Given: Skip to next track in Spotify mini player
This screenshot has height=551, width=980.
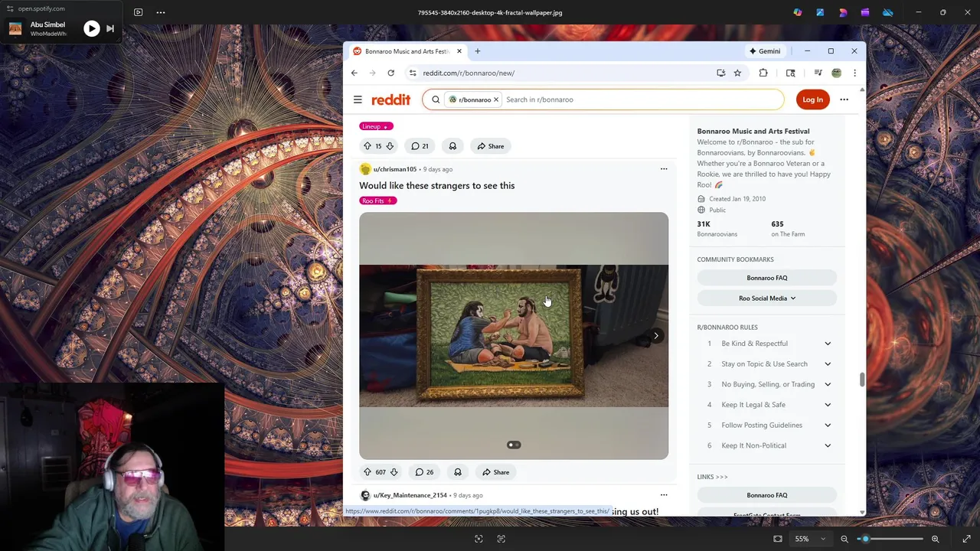Looking at the screenshot, I should tap(110, 29).
